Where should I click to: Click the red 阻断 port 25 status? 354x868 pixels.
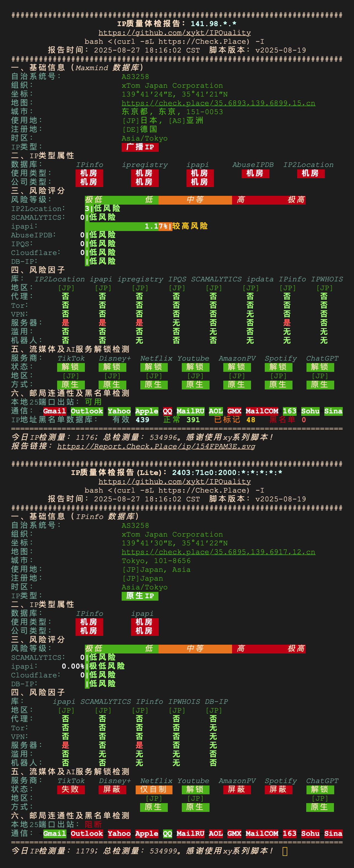93,824
